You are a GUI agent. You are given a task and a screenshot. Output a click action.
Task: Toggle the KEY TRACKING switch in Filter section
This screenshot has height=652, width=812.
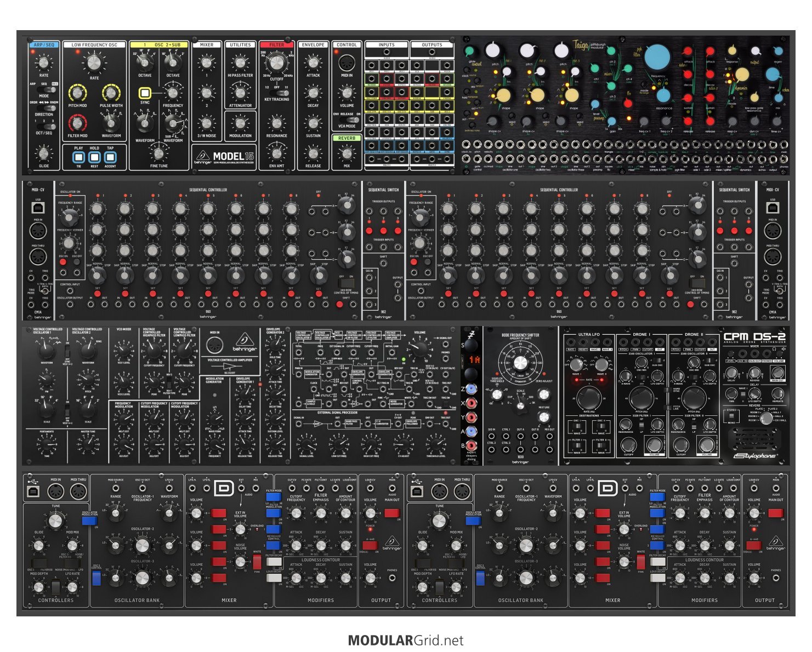tap(277, 92)
